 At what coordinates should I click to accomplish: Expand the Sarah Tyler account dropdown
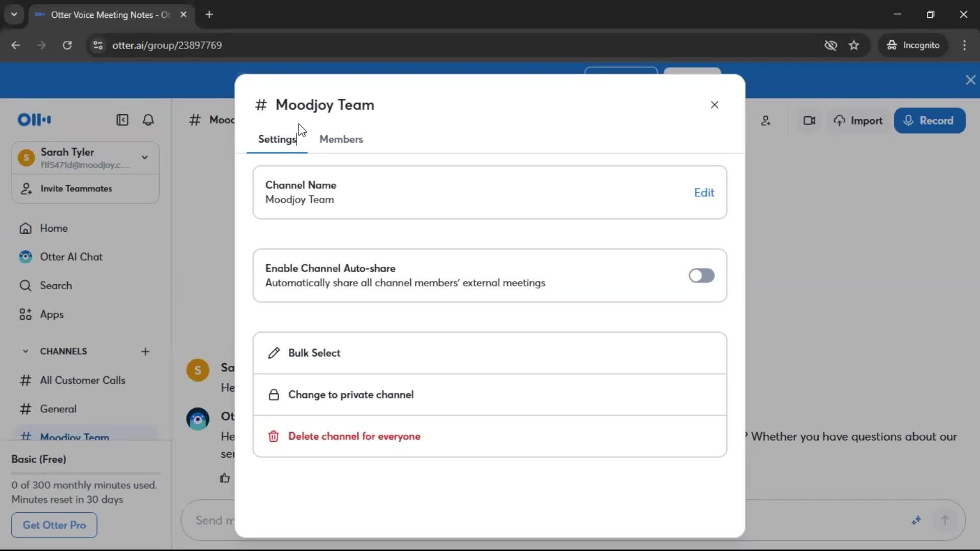[x=145, y=158]
